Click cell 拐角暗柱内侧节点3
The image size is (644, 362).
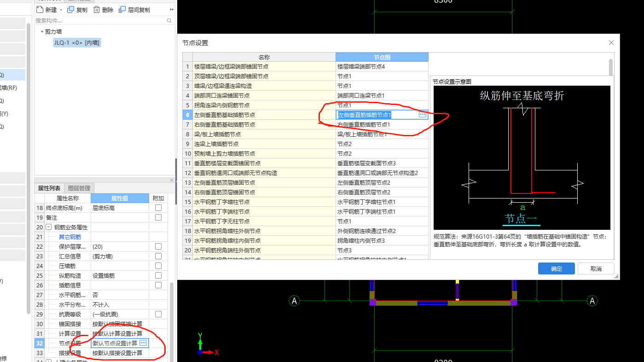coord(382,241)
